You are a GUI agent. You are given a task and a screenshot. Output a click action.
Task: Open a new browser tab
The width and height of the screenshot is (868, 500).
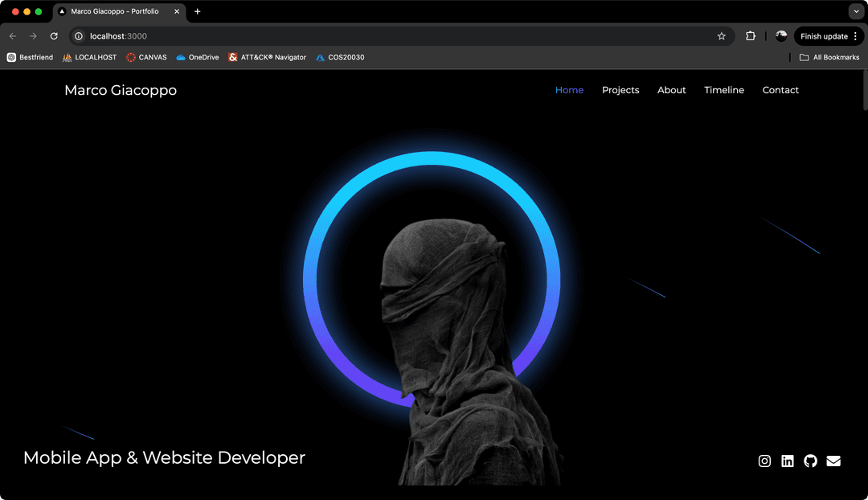[x=197, y=11]
